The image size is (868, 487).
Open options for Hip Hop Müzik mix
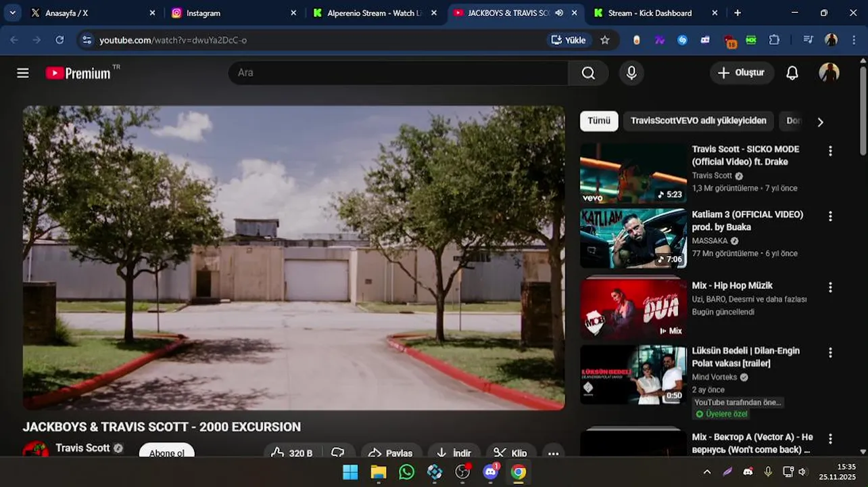click(830, 287)
